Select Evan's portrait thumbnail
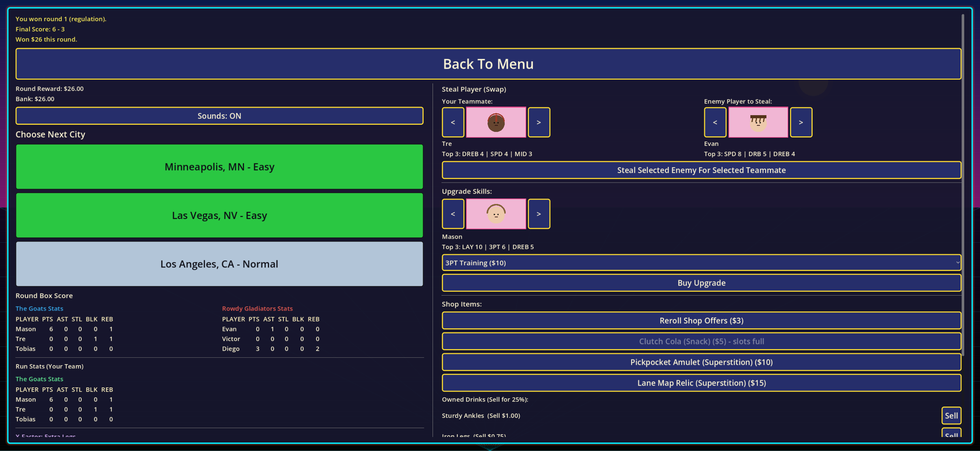Image resolution: width=980 pixels, height=451 pixels. pyautogui.click(x=758, y=122)
